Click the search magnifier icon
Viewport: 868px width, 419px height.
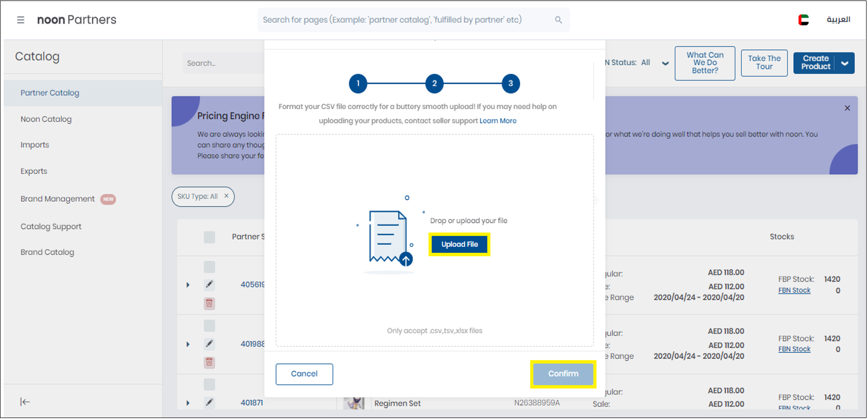tap(558, 20)
